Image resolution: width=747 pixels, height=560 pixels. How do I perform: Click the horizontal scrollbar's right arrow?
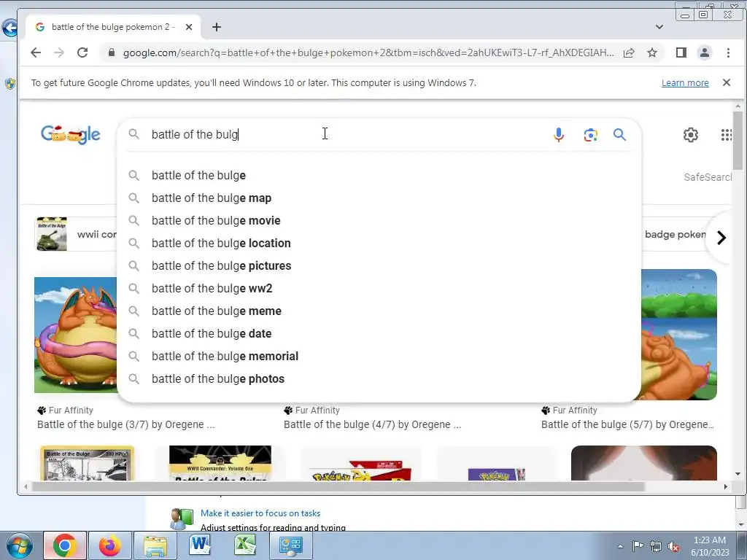tap(726, 486)
